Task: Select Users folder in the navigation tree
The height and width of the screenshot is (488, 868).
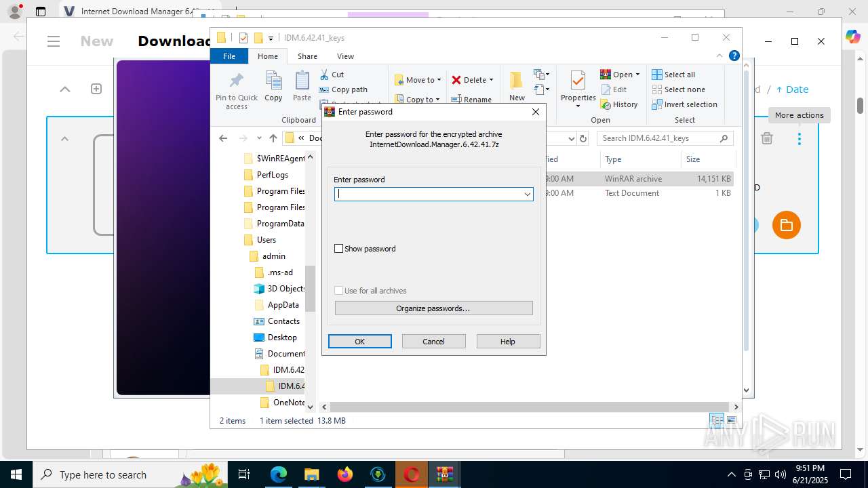Action: pos(266,240)
